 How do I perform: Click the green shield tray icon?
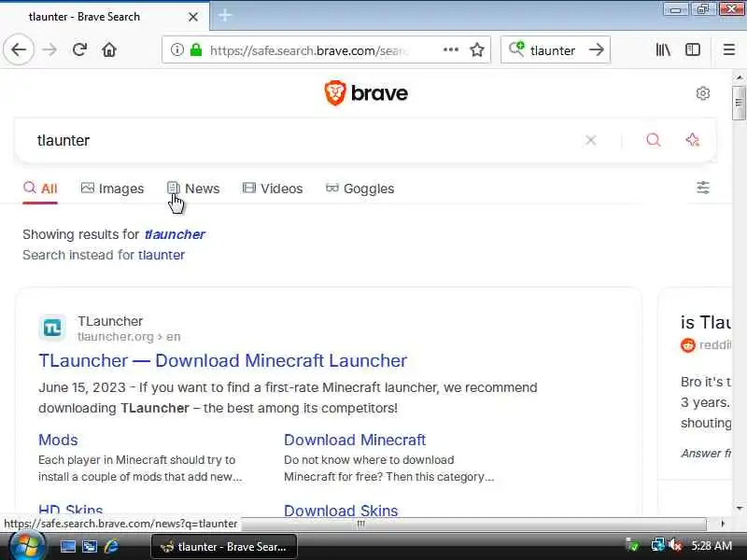pos(633,545)
